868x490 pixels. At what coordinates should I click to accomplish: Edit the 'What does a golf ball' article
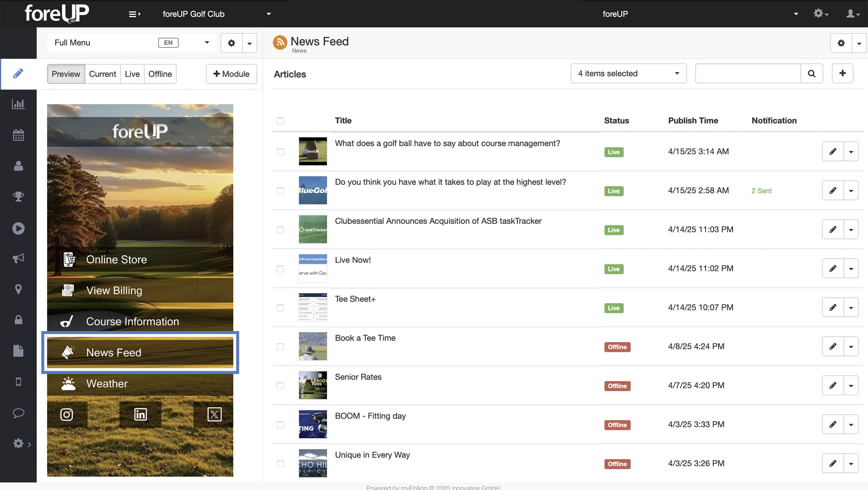[x=833, y=151]
